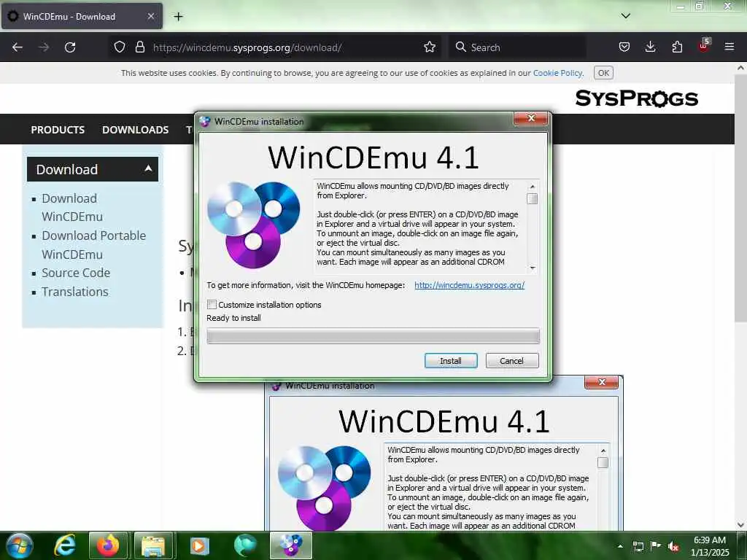Screen dimensions: 747x560
Task: Open the Pocket save icon
Action: coord(624,47)
